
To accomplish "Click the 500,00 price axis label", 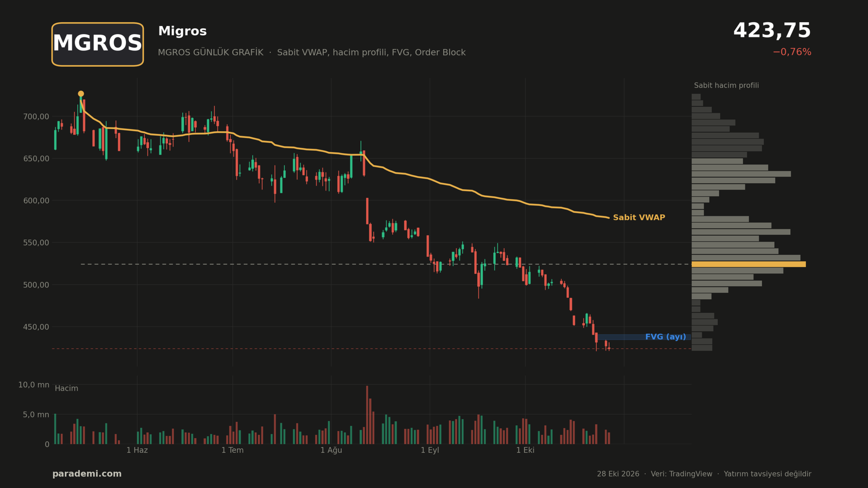I will point(36,285).
